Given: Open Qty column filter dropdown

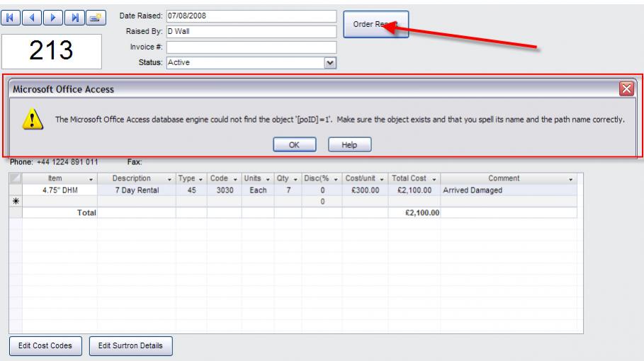Looking at the screenshot, I should point(295,179).
